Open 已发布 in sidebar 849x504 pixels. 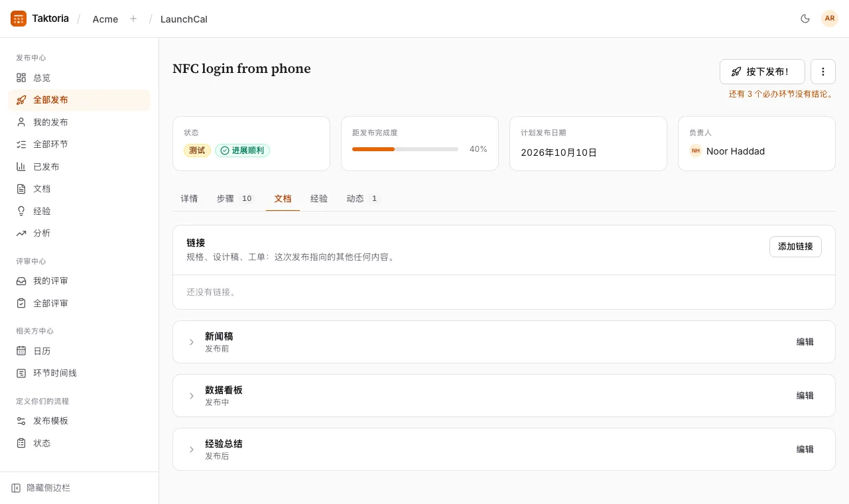(79, 166)
